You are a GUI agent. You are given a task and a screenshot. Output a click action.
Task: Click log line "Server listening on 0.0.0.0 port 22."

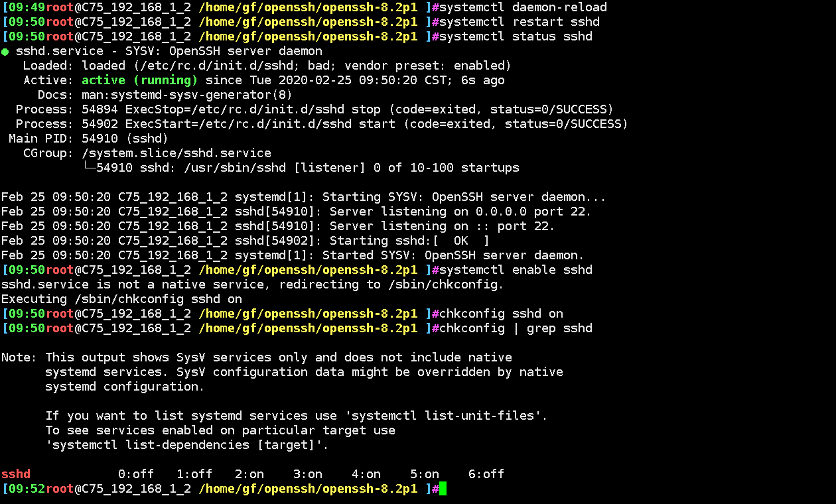[297, 212]
